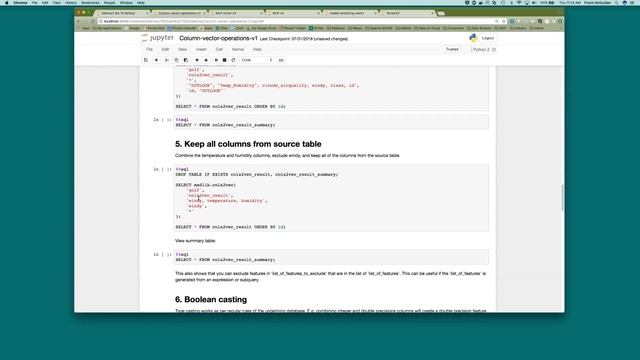The image size is (640, 360).
Task: Click the 'View summary table' text
Action: click(195, 241)
